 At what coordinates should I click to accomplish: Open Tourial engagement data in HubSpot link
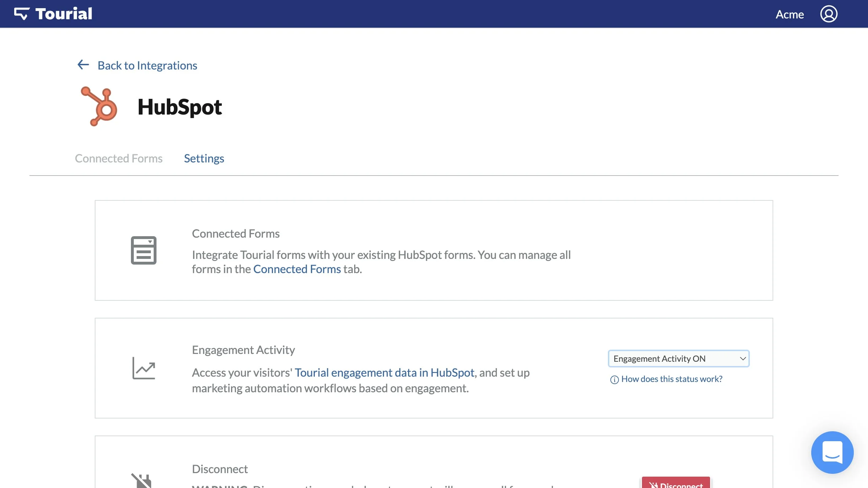[x=384, y=373]
